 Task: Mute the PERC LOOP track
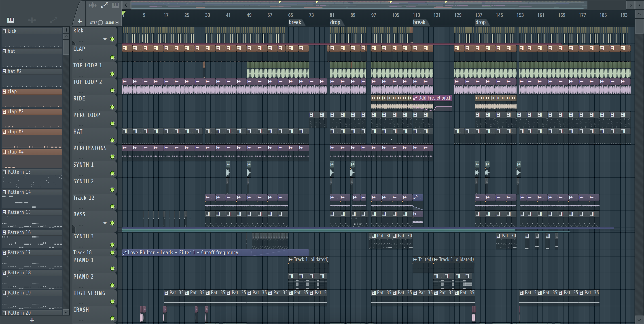click(x=112, y=124)
